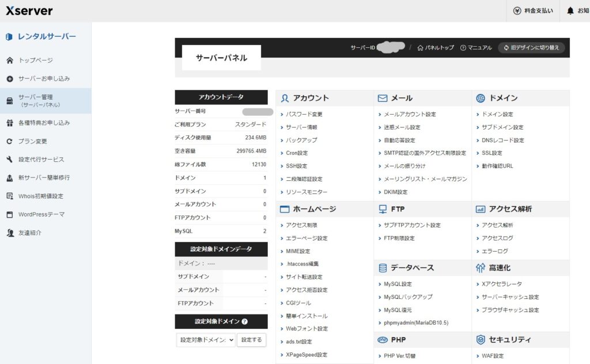Click the server icon beside サーバー管理
This screenshot has height=364, width=590.
click(x=10, y=100)
